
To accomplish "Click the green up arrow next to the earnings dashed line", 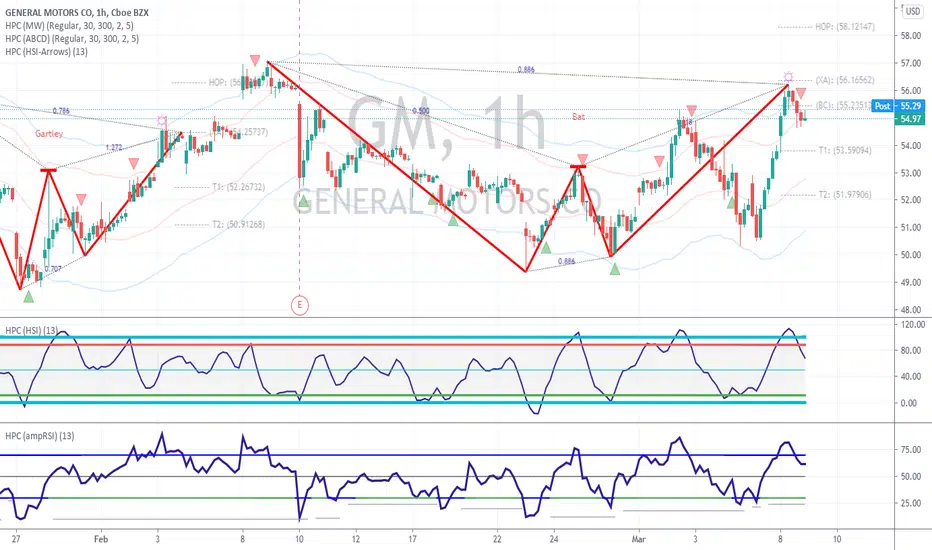I will pyautogui.click(x=304, y=202).
